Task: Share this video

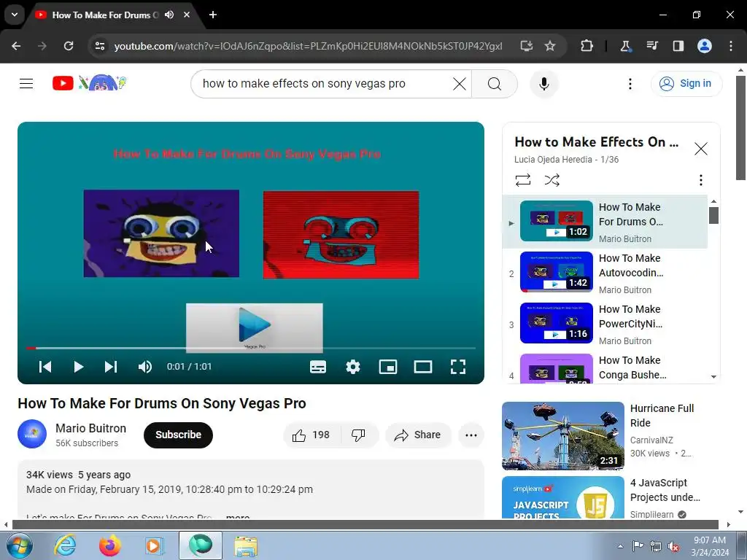Action: [x=418, y=435]
